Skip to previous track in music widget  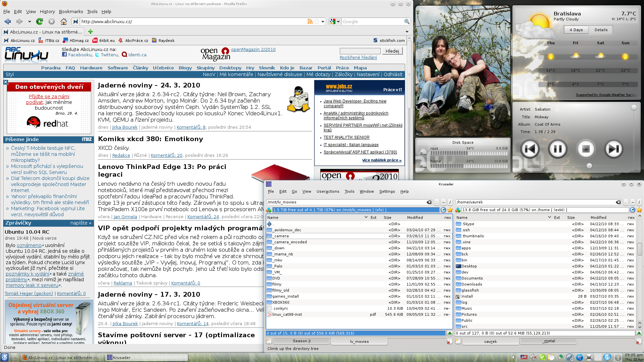click(530, 149)
